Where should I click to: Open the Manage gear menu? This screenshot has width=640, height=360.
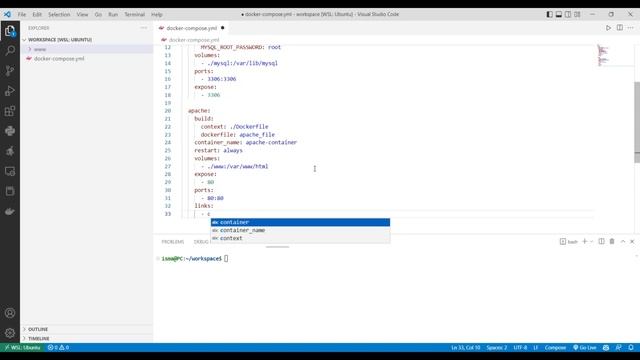click(10, 333)
